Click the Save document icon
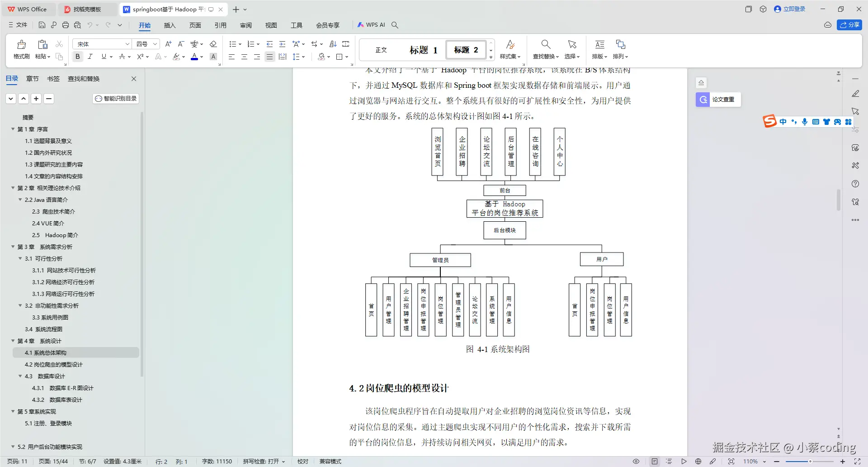The image size is (868, 467). pos(42,25)
